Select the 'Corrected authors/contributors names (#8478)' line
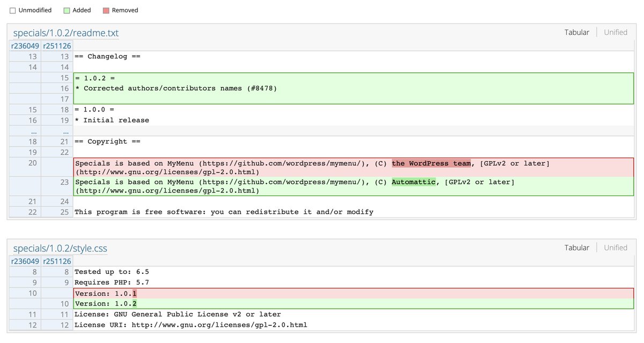Screen dimensions: 644x343 click(x=353, y=88)
